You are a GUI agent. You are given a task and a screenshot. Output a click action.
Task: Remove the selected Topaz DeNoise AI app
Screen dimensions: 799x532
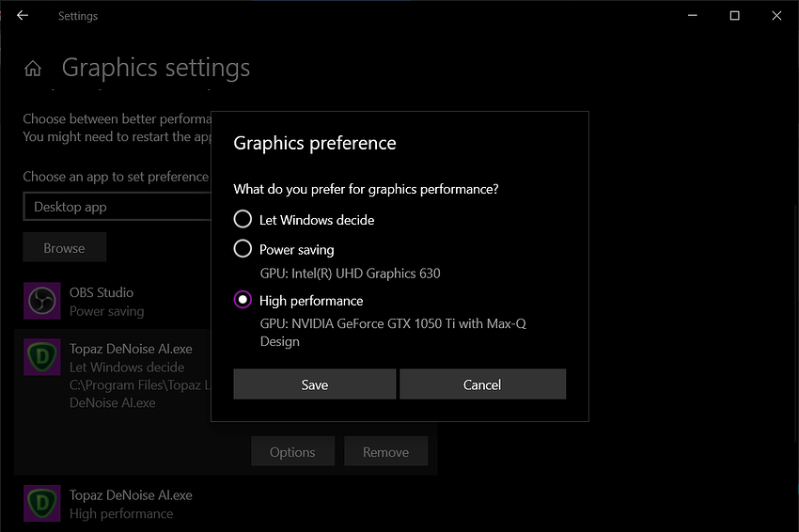point(385,452)
